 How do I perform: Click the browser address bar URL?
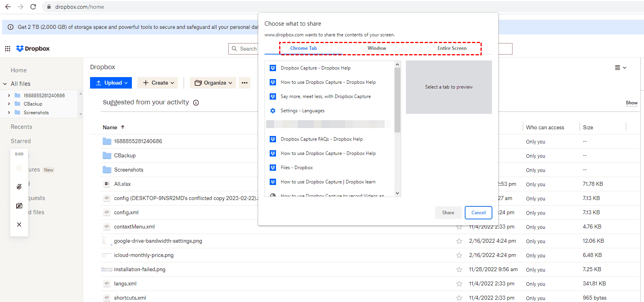(80, 7)
